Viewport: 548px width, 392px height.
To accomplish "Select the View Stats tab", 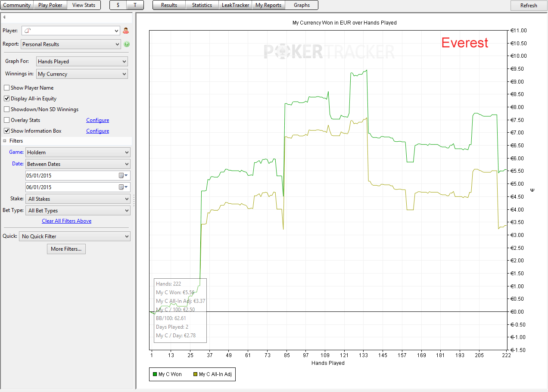I will click(84, 5).
